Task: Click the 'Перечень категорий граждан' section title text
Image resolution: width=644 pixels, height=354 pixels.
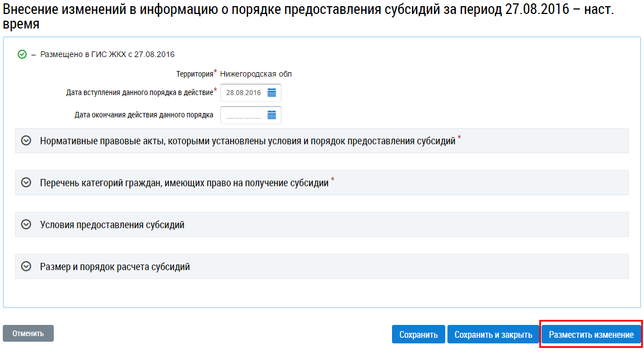Action: [184, 183]
